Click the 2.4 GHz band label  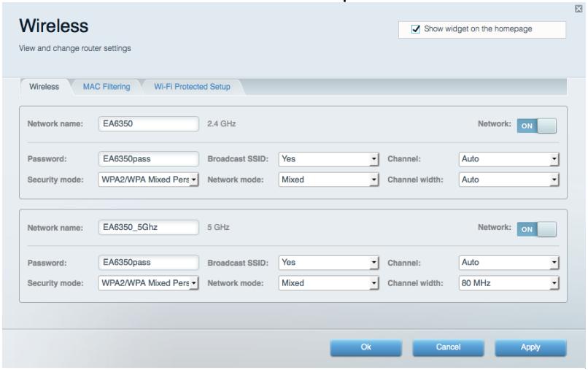pyautogui.click(x=222, y=124)
